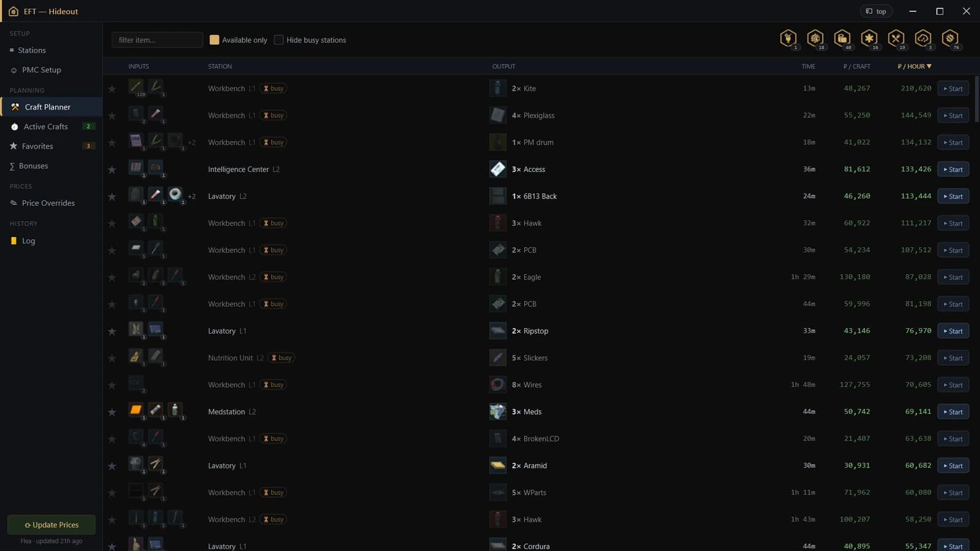Sort by the OUTPUT column header

(503, 66)
